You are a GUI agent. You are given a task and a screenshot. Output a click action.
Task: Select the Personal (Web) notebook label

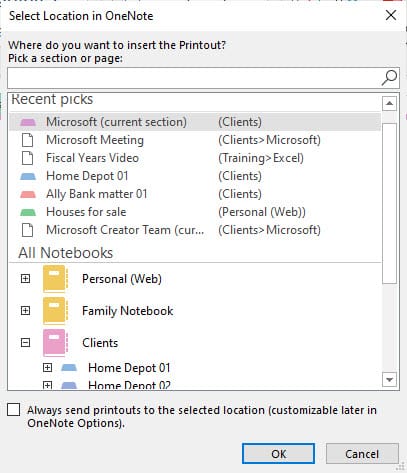click(122, 279)
